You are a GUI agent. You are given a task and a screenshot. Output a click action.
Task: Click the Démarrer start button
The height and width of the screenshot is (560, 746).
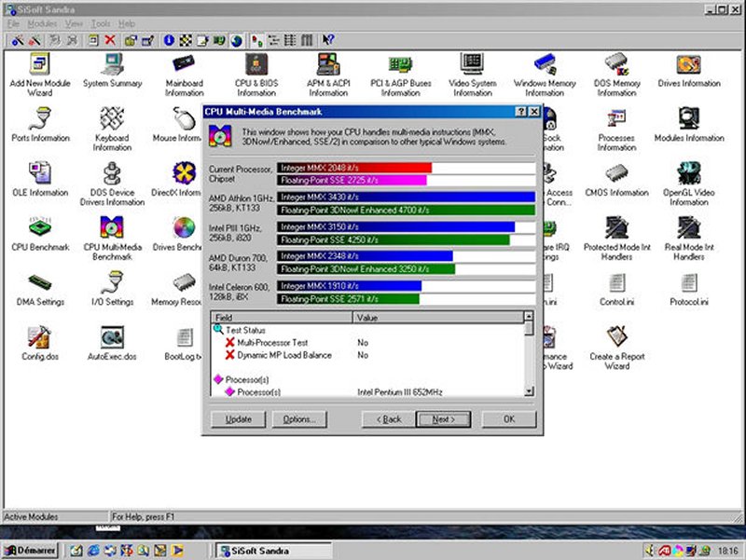click(30, 551)
